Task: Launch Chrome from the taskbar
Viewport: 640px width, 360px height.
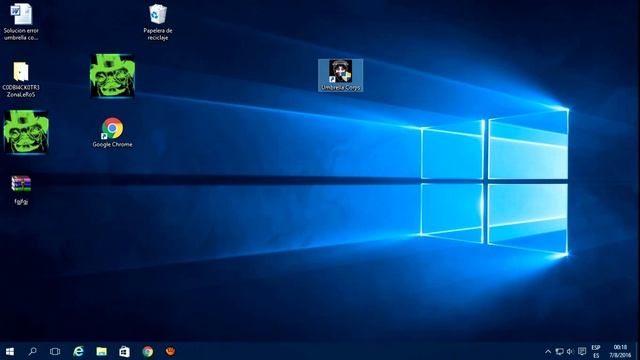Action: [x=148, y=351]
